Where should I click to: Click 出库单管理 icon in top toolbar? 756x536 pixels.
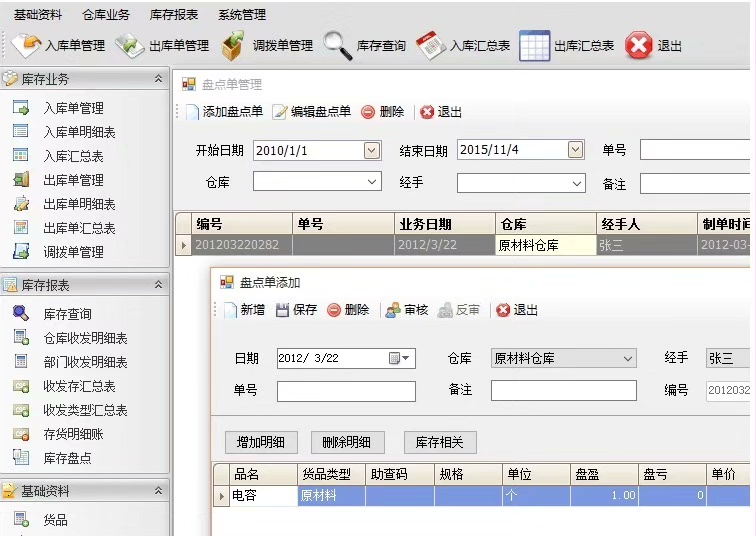pos(130,45)
